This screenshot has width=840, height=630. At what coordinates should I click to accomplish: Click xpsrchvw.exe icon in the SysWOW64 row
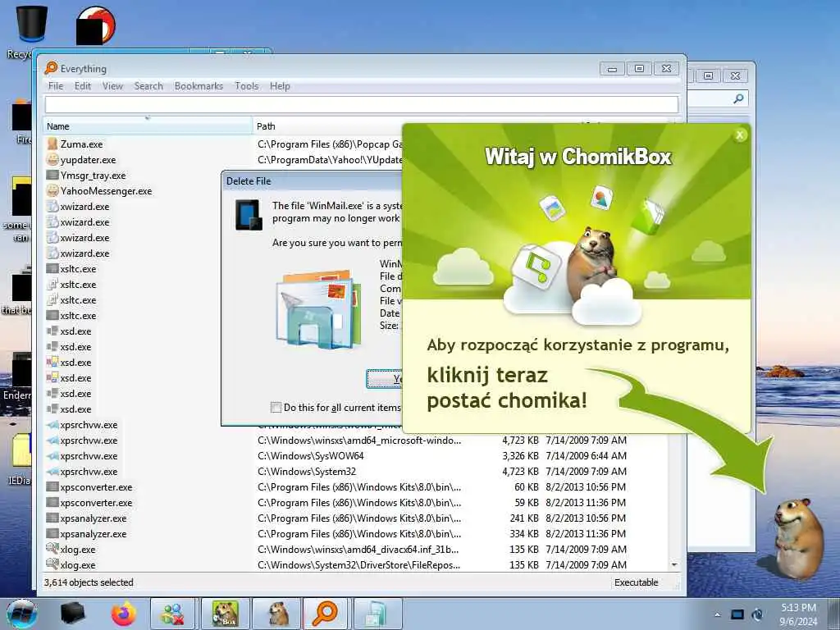pyautogui.click(x=52, y=456)
